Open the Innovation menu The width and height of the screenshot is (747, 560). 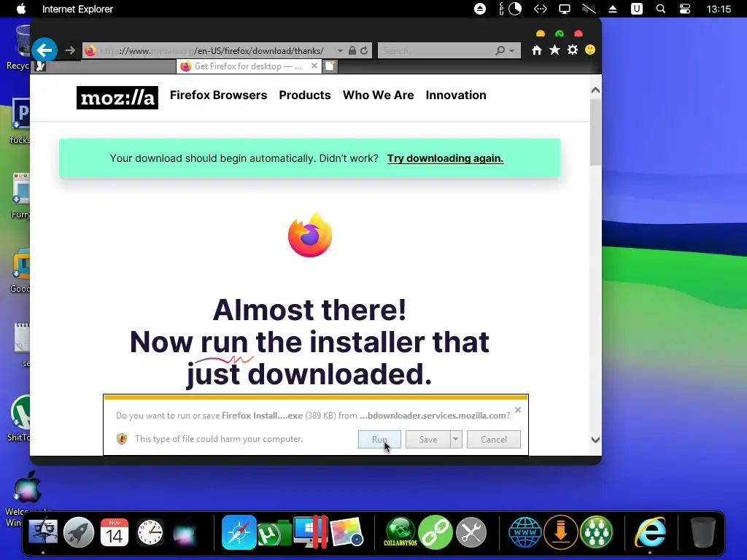click(x=456, y=96)
